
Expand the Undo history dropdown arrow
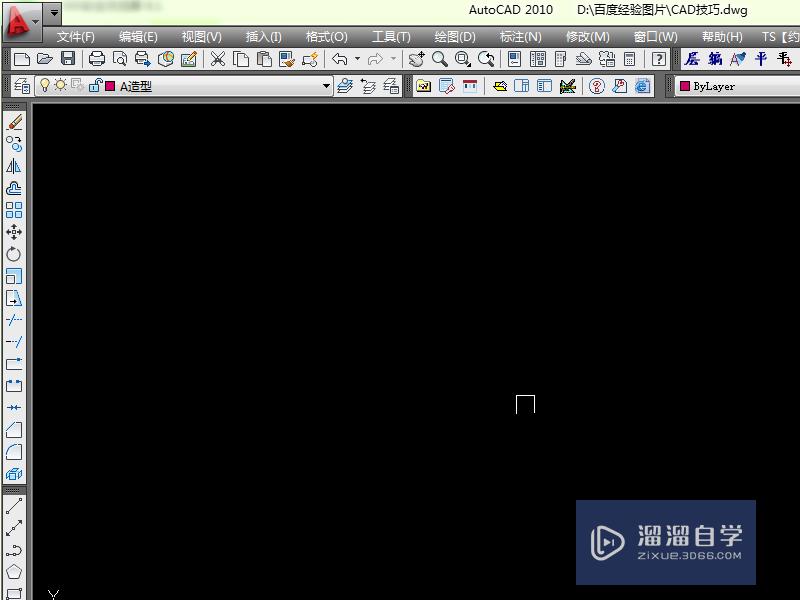point(359,59)
